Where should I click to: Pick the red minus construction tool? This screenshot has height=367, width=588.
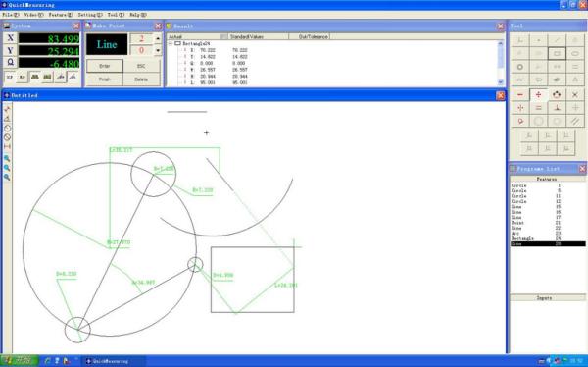[520, 94]
